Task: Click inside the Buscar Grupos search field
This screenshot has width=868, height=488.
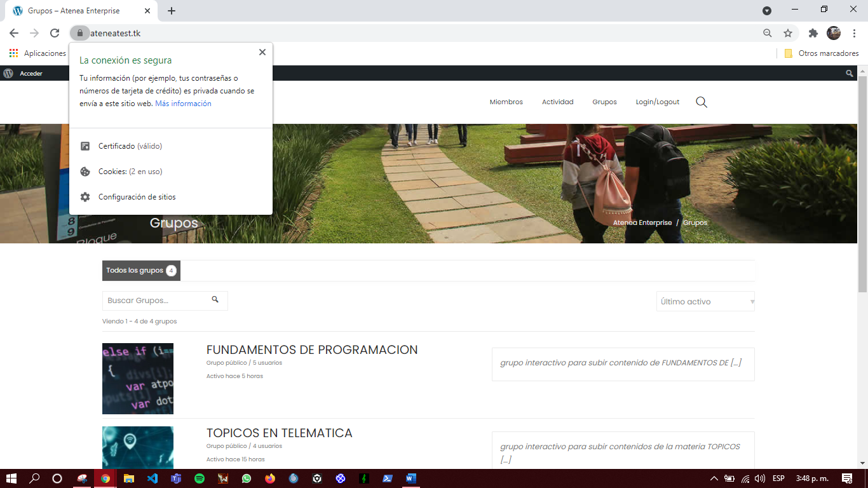Action: click(x=153, y=300)
